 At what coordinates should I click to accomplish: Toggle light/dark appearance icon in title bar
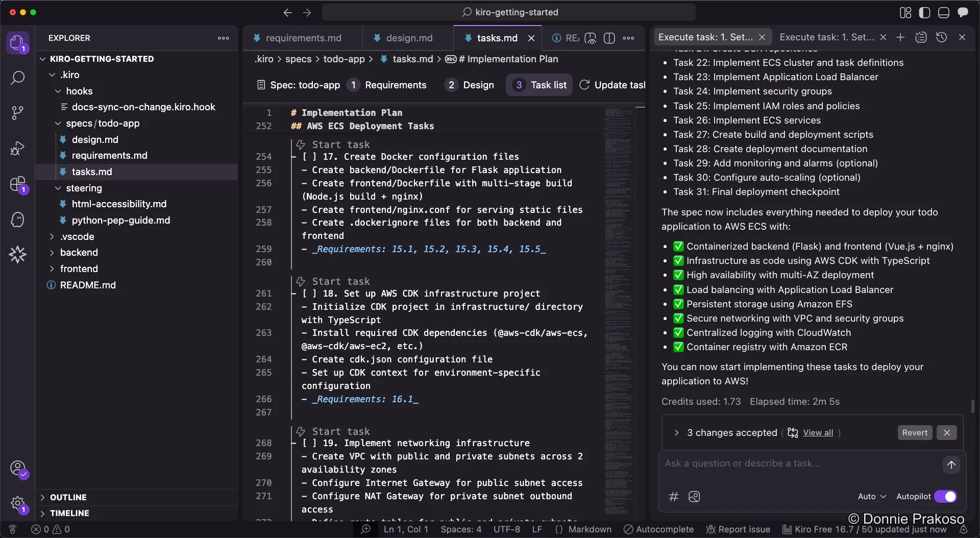(925, 12)
